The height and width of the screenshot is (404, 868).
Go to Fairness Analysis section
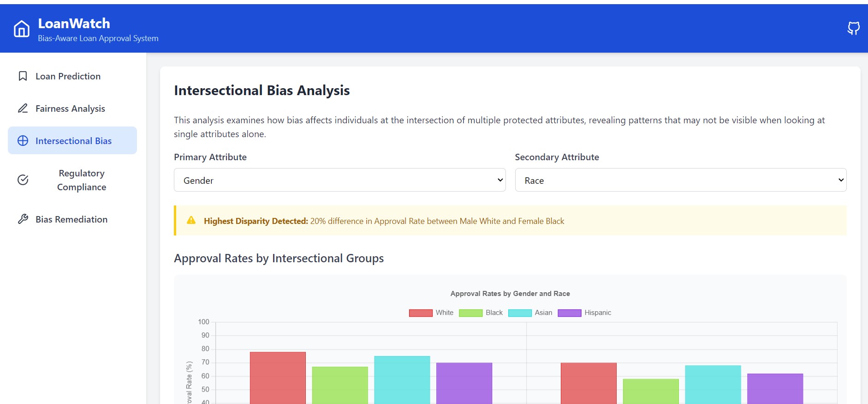(x=72, y=109)
